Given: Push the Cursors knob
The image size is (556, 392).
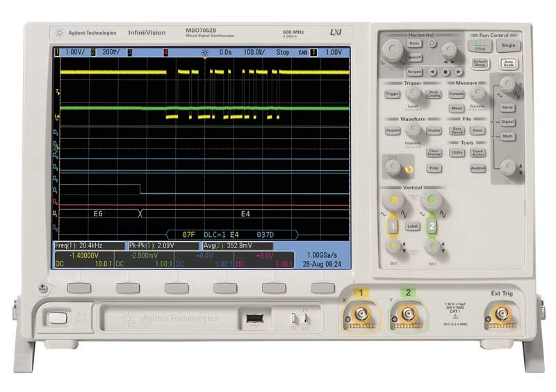Looking at the screenshot, I should click(x=477, y=94).
